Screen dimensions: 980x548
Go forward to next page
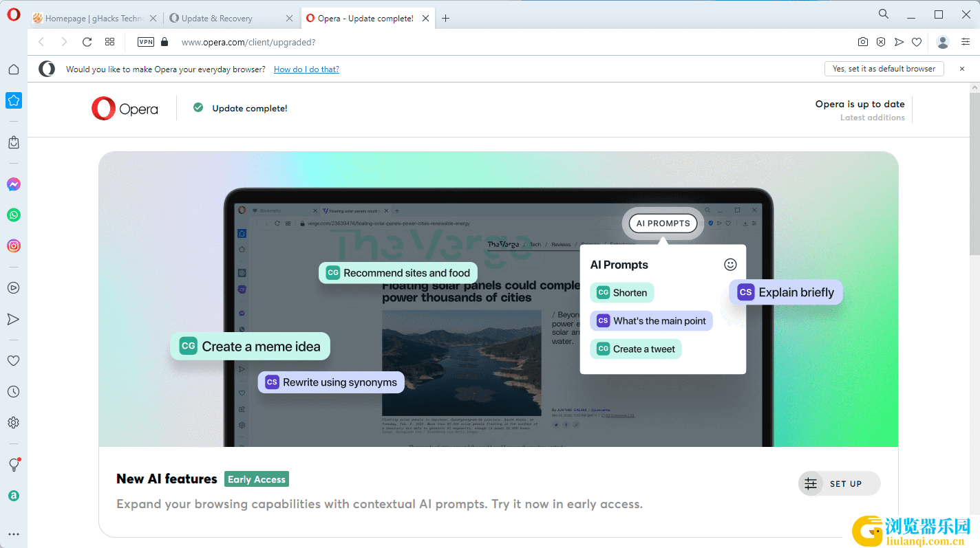click(x=64, y=42)
